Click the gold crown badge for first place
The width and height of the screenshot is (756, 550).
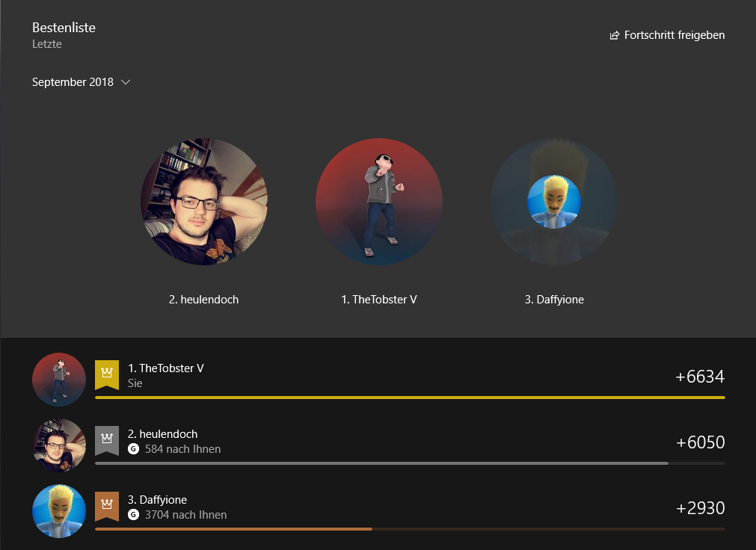tap(107, 374)
